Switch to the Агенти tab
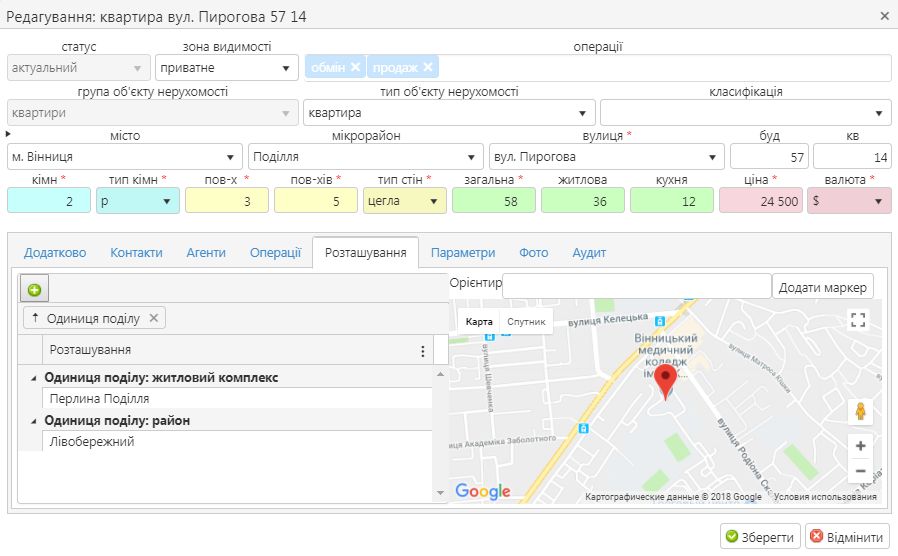The height and width of the screenshot is (556, 898). click(206, 253)
